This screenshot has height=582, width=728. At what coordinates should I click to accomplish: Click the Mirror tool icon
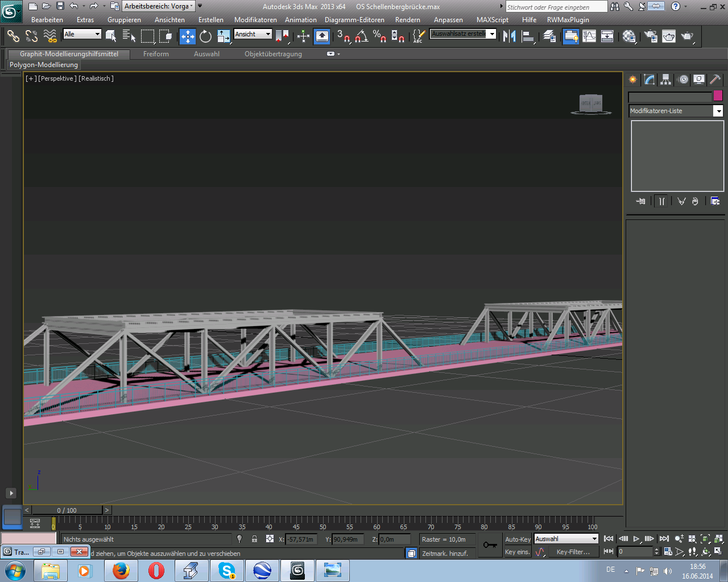coord(510,36)
